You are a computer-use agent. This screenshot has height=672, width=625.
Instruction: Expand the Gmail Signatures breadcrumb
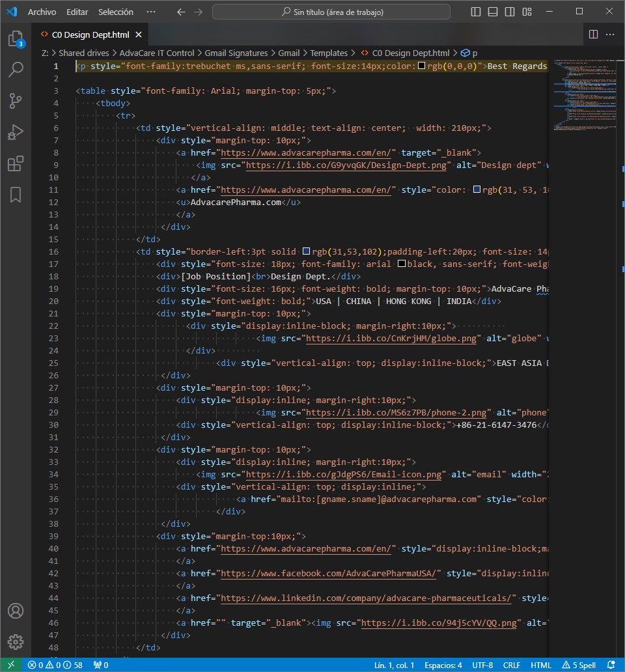[236, 53]
